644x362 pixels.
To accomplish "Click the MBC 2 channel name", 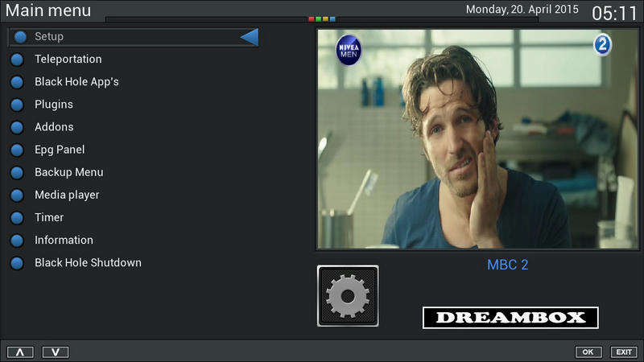I will coord(508,265).
